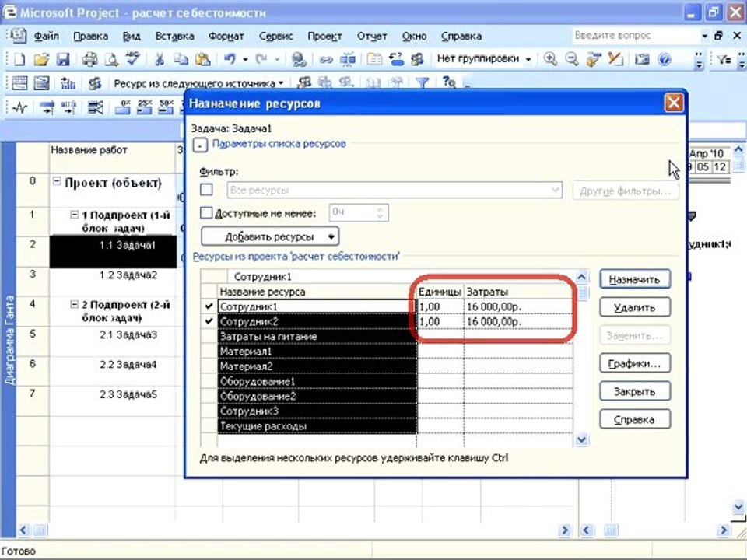Click the Undo arrow icon
Image resolution: width=747 pixels, height=560 pixels.
click(230, 59)
